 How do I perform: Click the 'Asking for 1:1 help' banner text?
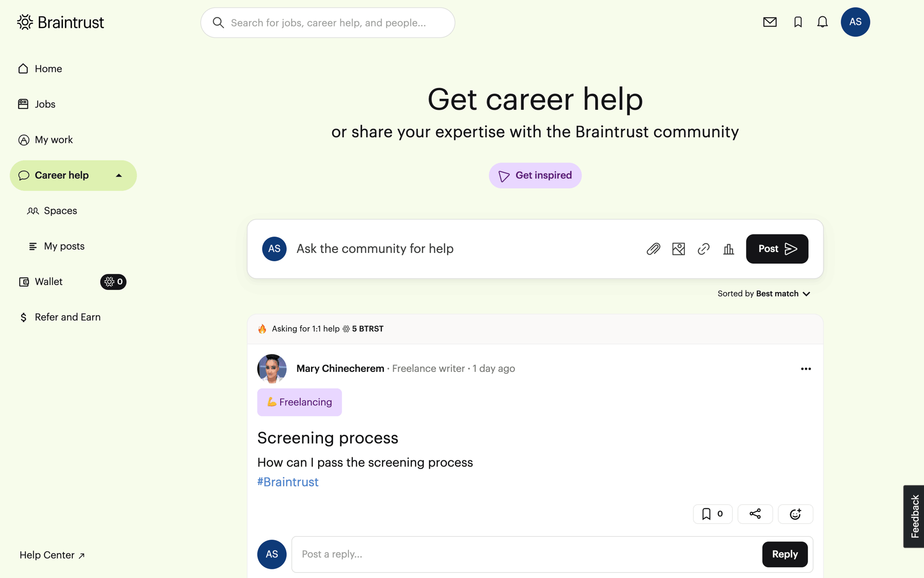pos(306,329)
